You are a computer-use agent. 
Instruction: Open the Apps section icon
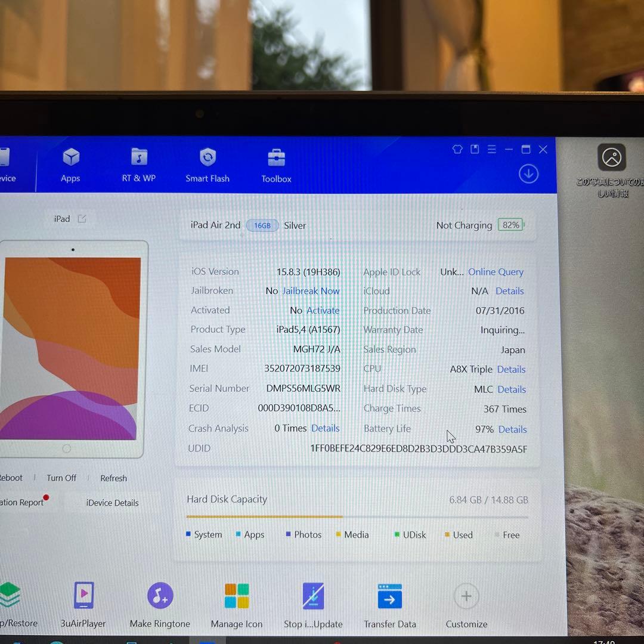(x=71, y=159)
